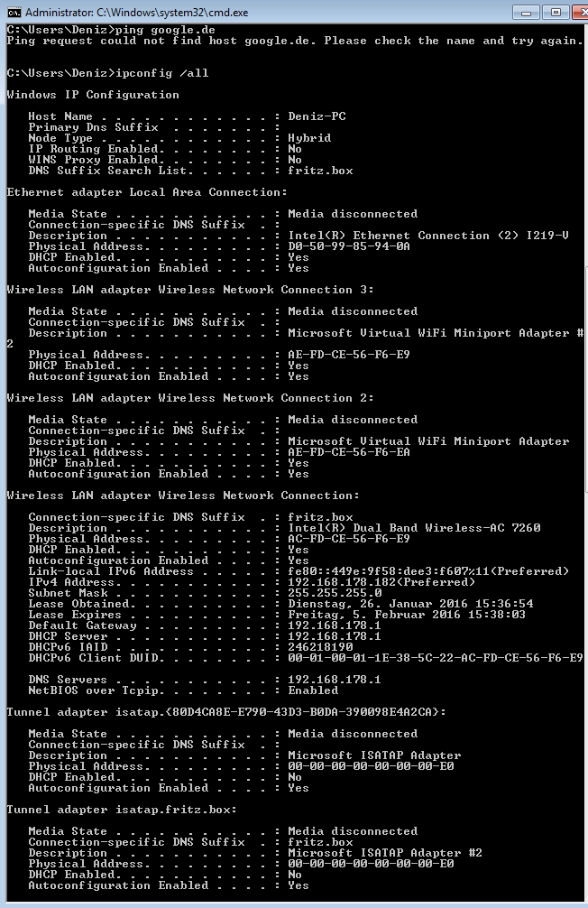Click Ethernet physical address D0-50-99-85-94-0A

pos(349,246)
